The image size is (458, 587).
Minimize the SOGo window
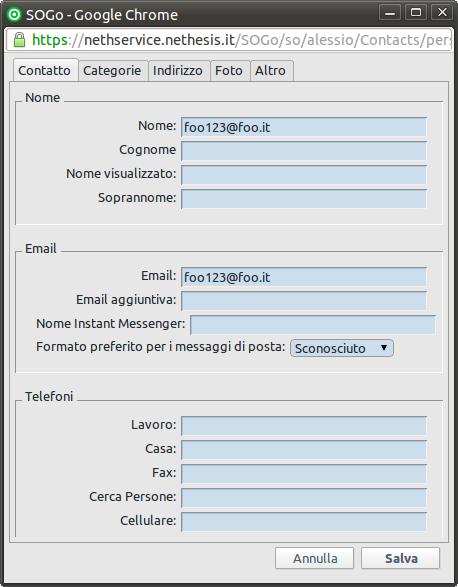click(390, 13)
